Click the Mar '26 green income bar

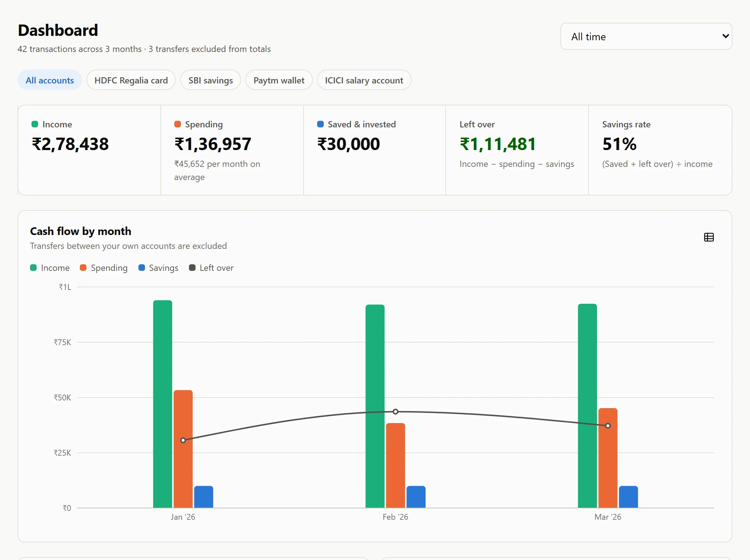tap(587, 406)
